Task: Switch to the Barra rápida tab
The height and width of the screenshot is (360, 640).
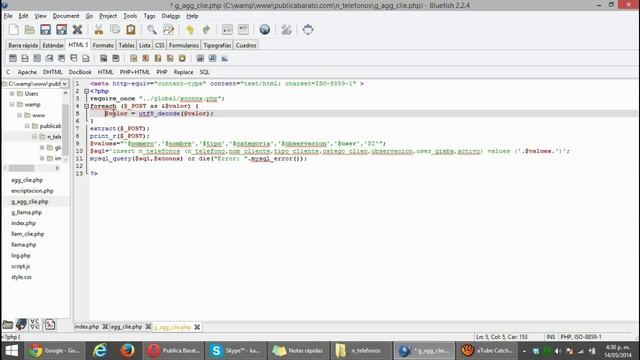Action: 23,45
